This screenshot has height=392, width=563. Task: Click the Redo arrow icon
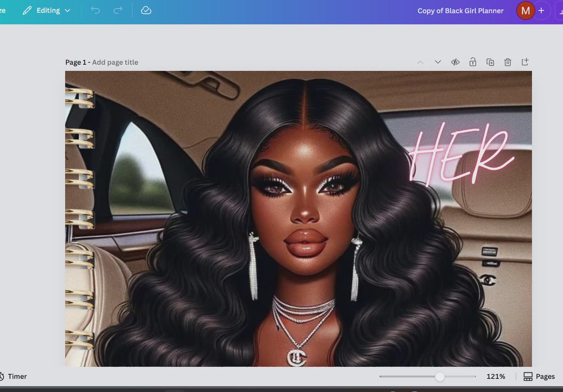pyautogui.click(x=118, y=10)
